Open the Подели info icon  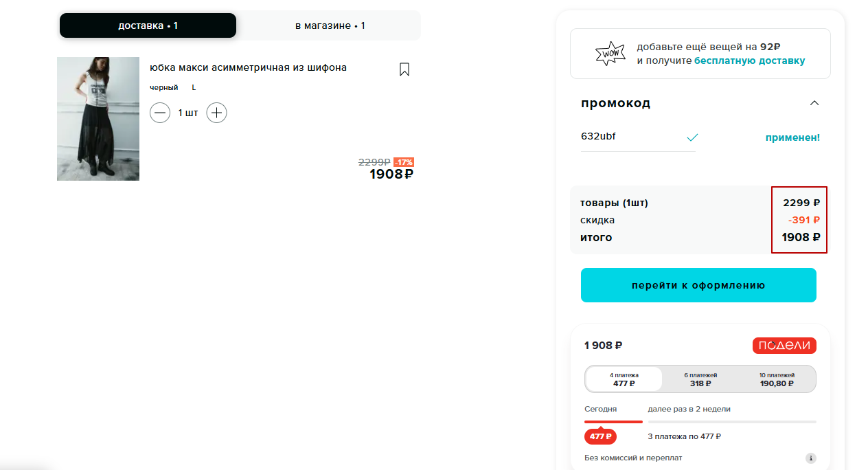click(810, 458)
